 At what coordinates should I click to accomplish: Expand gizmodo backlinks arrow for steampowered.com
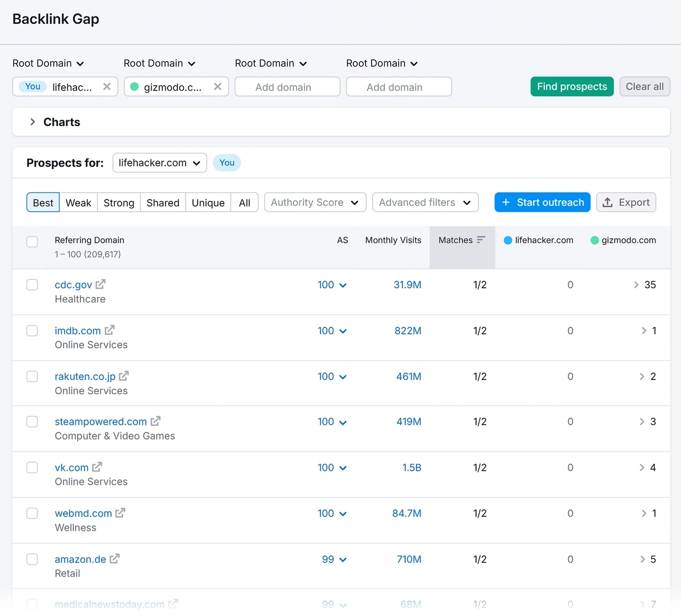coord(642,421)
